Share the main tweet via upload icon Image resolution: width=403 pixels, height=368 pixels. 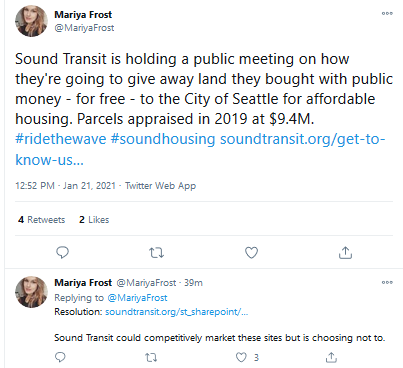tap(345, 253)
